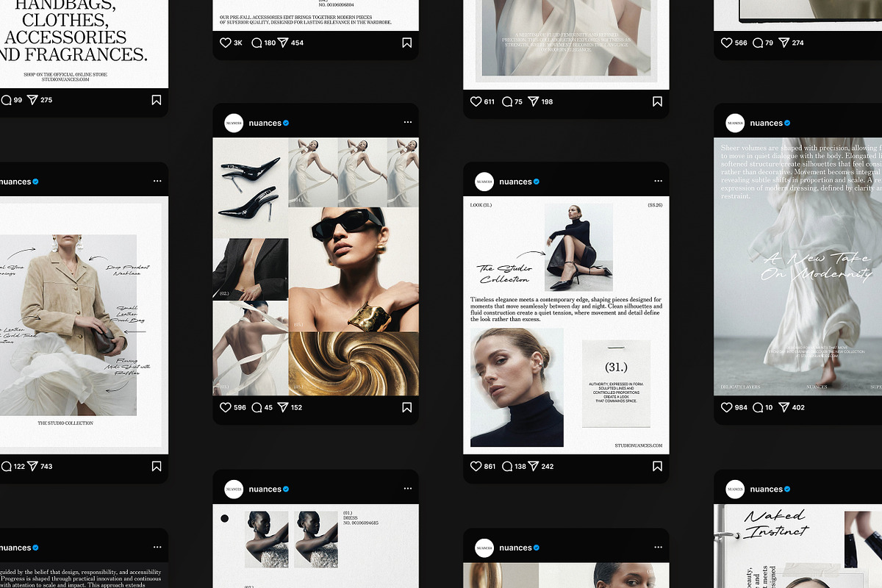Open Nuances avatar on Naked Instinct post
Image resolution: width=882 pixels, height=588 pixels.
[x=735, y=489]
